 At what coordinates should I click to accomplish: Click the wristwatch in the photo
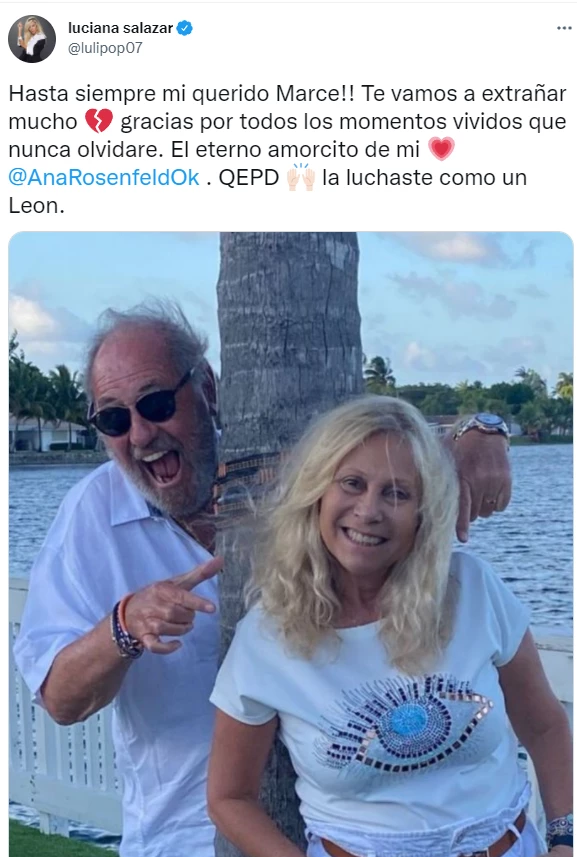482,425
